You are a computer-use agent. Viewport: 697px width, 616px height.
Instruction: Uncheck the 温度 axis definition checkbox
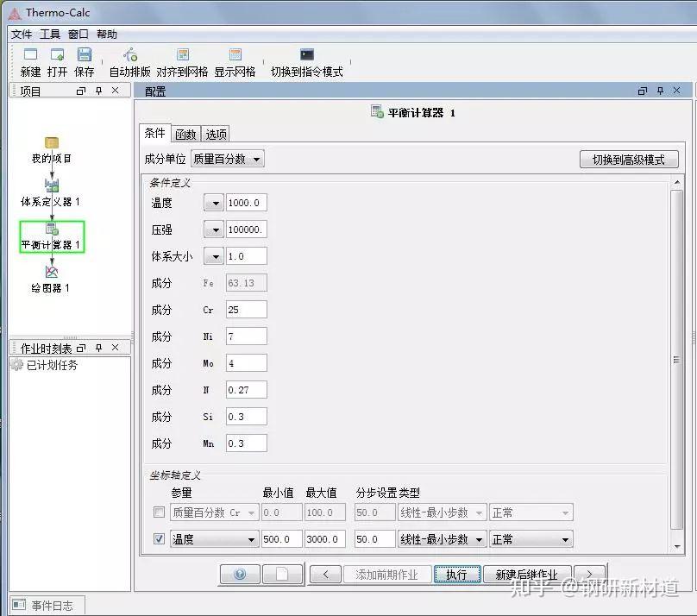(x=160, y=538)
